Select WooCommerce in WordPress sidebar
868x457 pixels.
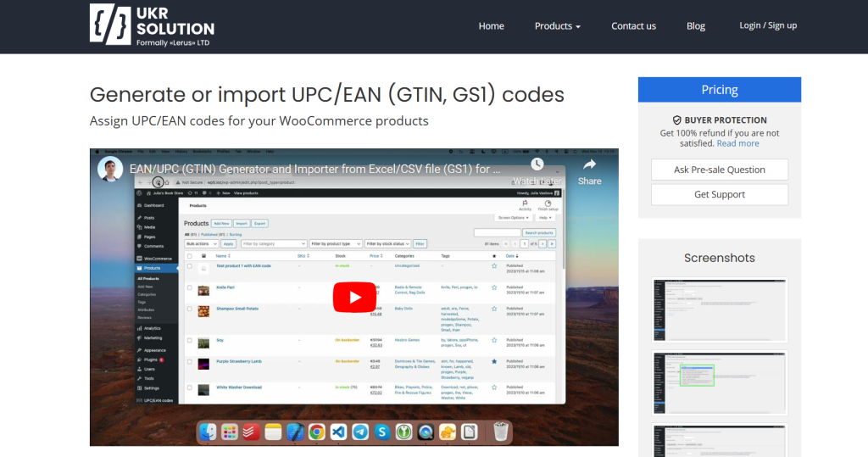coord(157,259)
